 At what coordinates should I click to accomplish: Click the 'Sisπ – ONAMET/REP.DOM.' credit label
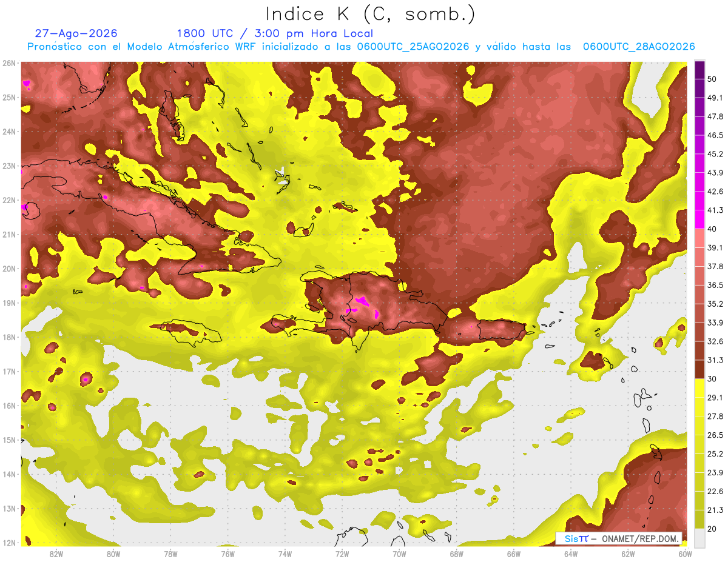[x=619, y=538]
